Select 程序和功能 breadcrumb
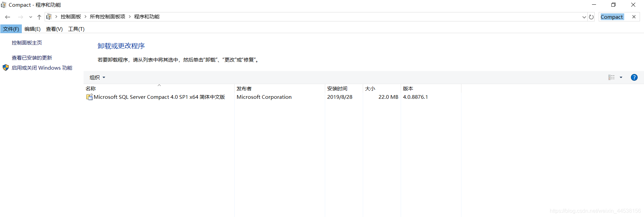The height and width of the screenshot is (217, 644). click(147, 17)
